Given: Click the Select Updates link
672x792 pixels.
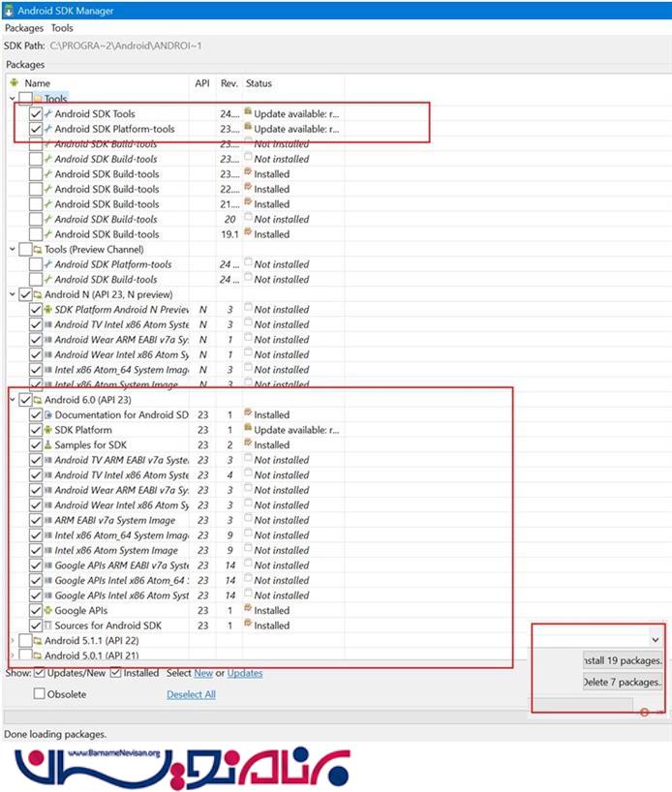Looking at the screenshot, I should click(x=245, y=673).
